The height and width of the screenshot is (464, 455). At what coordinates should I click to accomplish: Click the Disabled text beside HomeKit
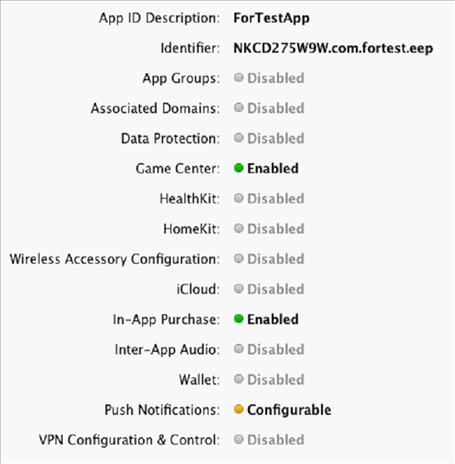point(276,229)
